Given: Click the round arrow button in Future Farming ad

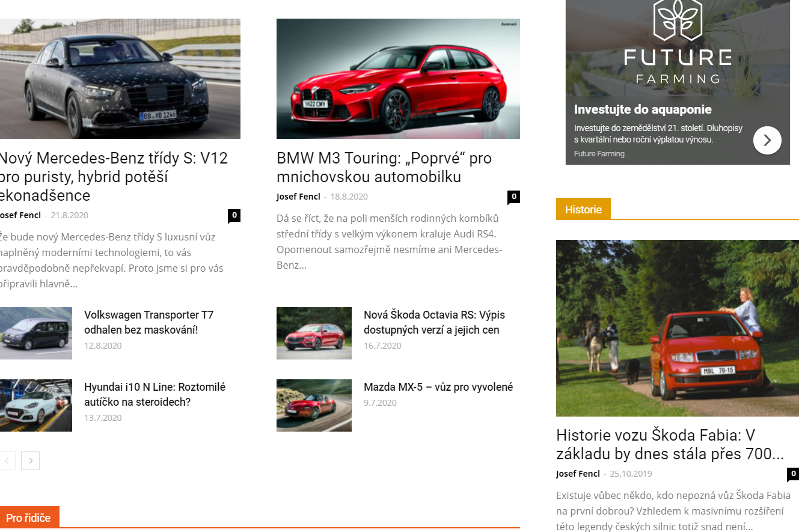Looking at the screenshot, I should point(767,140).
